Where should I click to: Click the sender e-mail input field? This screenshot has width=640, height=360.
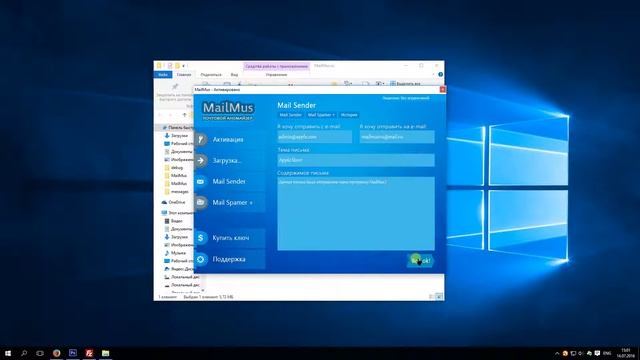pyautogui.click(x=314, y=137)
